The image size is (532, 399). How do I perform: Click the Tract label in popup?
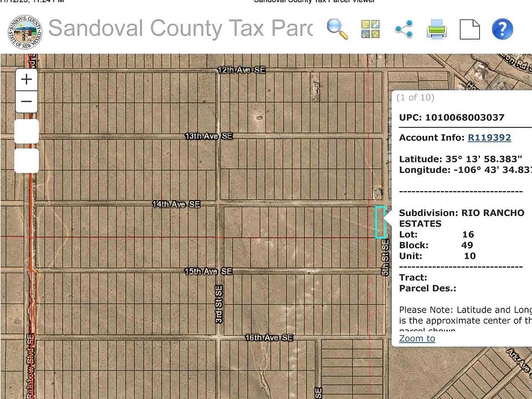(413, 278)
